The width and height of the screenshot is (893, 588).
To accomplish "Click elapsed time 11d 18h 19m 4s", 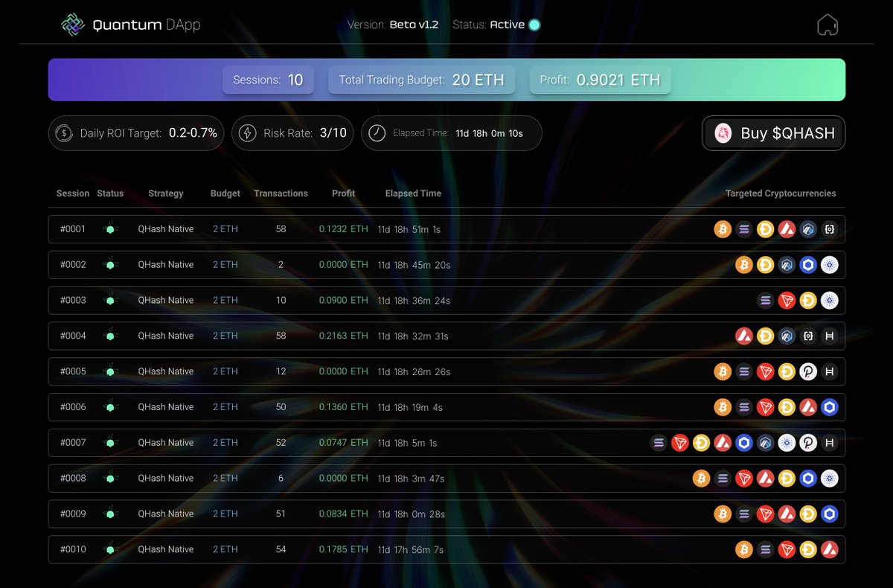I will [410, 408].
